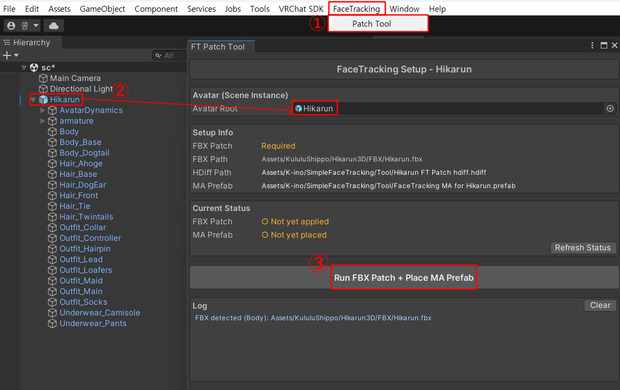This screenshot has width=620, height=390.
Task: Click the Hierarchy search field
Action: click(x=169, y=56)
